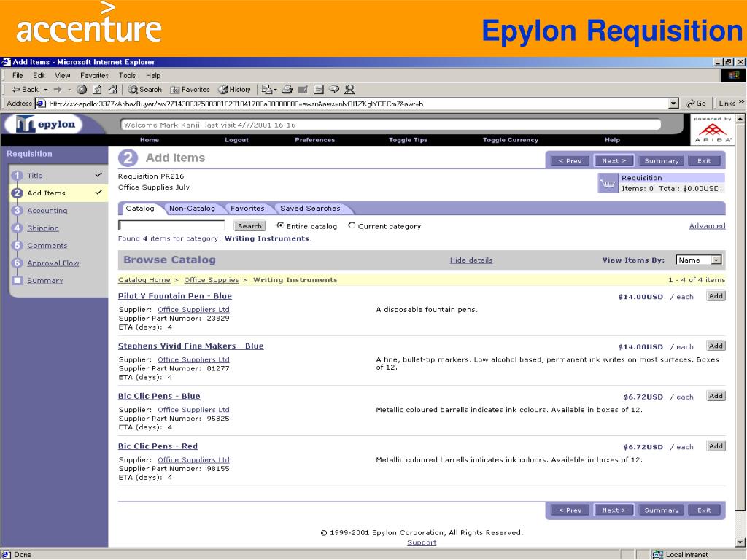Viewport: 747px width, 560px height.
Task: Add Pilot V Fountain Pen - Blue
Action: click(716, 296)
